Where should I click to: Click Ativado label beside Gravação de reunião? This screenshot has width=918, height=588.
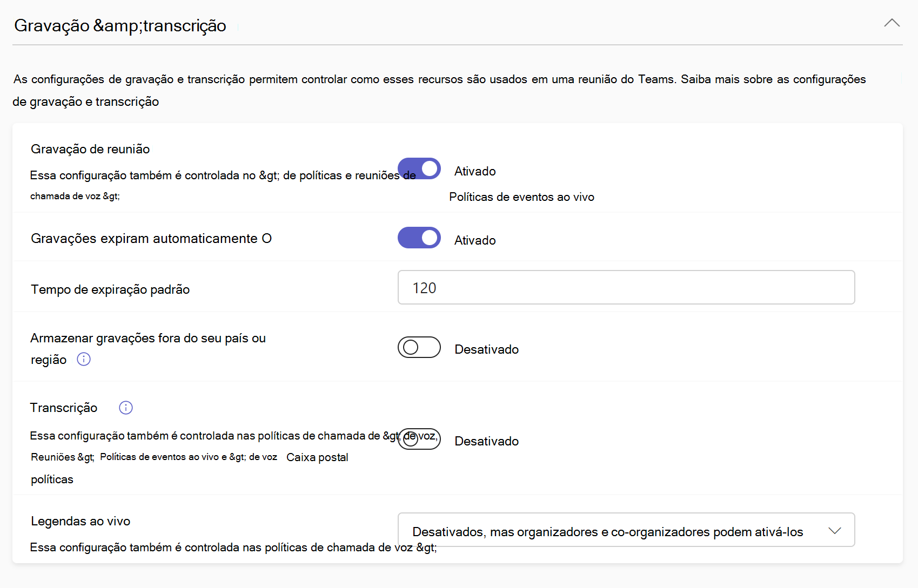(475, 171)
